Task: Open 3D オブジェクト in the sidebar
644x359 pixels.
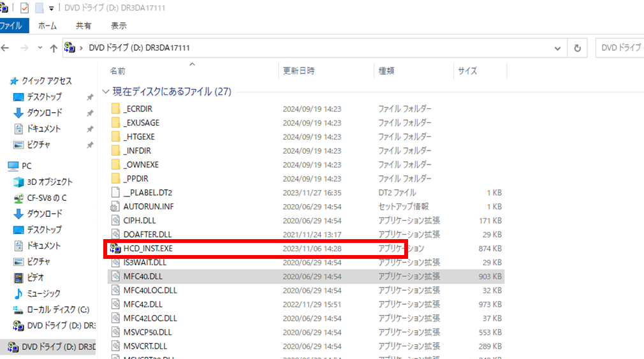Action: click(49, 182)
